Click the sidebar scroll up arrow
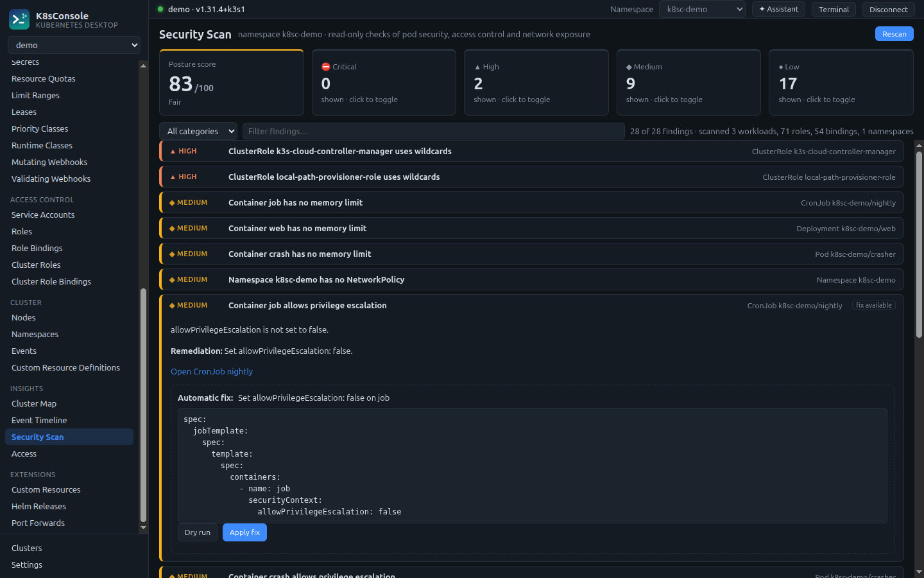The image size is (924, 578). pos(143,66)
